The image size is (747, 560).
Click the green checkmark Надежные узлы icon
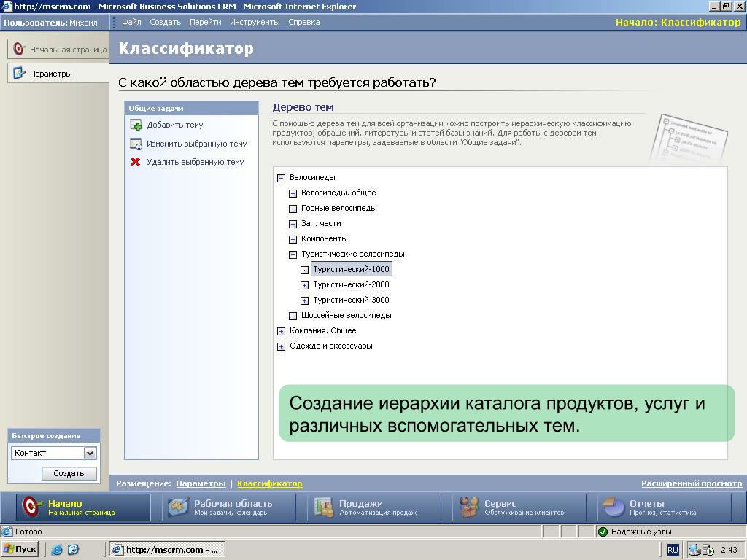coord(603,532)
